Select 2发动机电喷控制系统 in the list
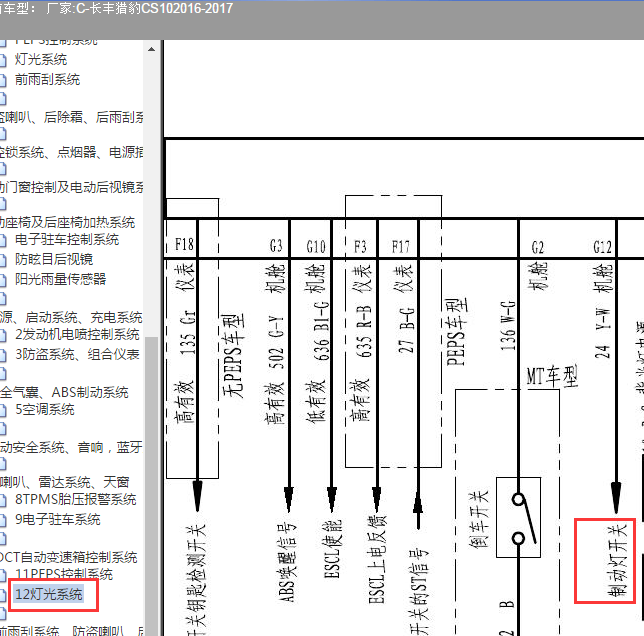Screen dimensions: 644x636 (x=77, y=334)
